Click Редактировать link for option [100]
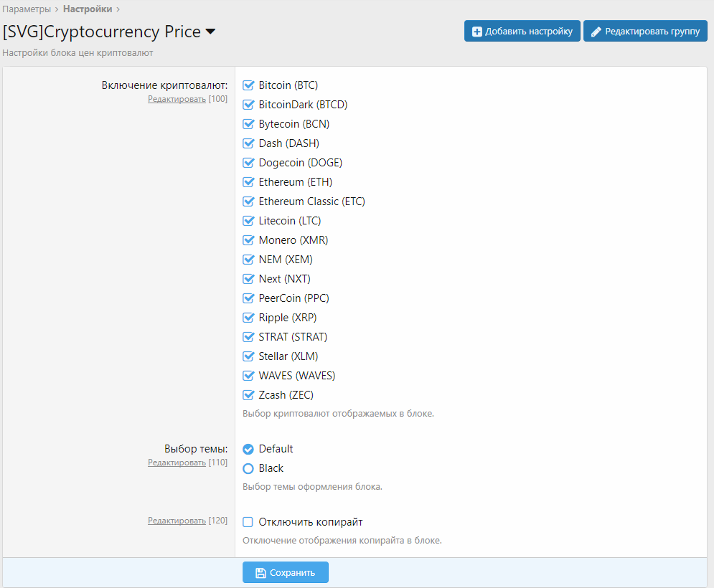The width and height of the screenshot is (714, 588). 177,99
